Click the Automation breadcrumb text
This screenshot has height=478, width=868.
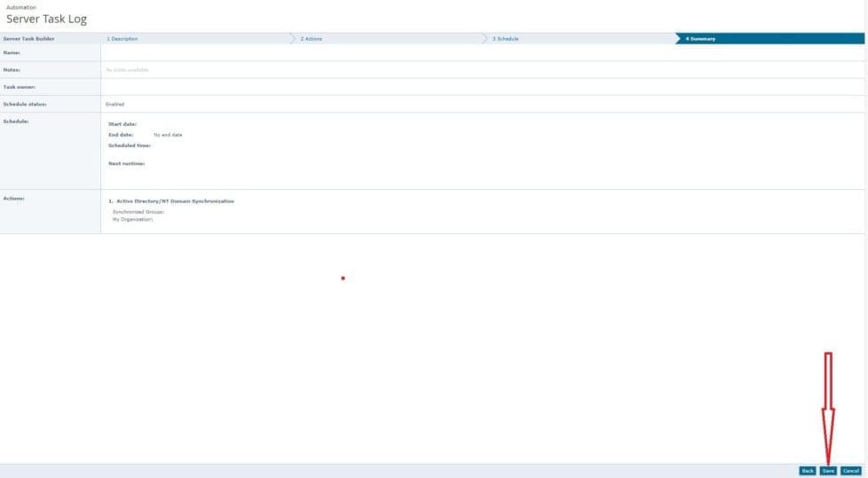[x=21, y=7]
